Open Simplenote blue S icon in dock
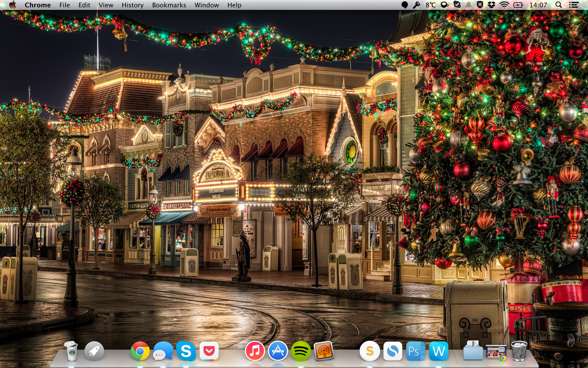Screen dimensions: 588x368 coord(393,351)
